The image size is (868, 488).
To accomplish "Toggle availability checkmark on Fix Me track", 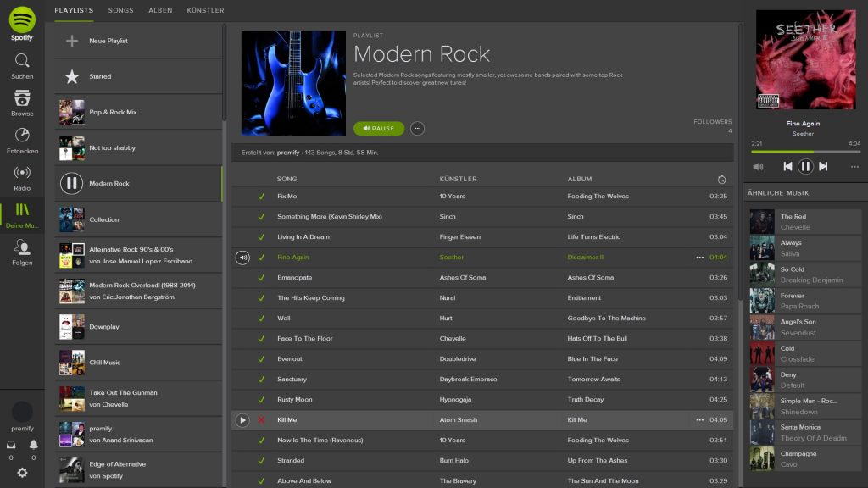I will [x=261, y=196].
